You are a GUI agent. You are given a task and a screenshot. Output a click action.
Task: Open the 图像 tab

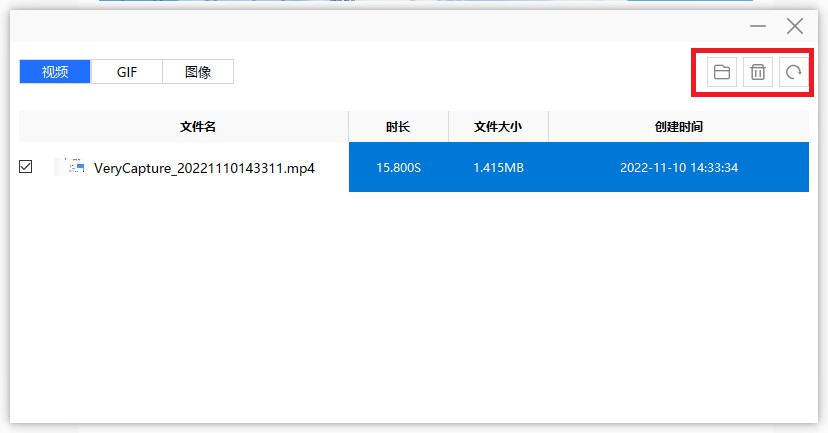pyautogui.click(x=198, y=72)
